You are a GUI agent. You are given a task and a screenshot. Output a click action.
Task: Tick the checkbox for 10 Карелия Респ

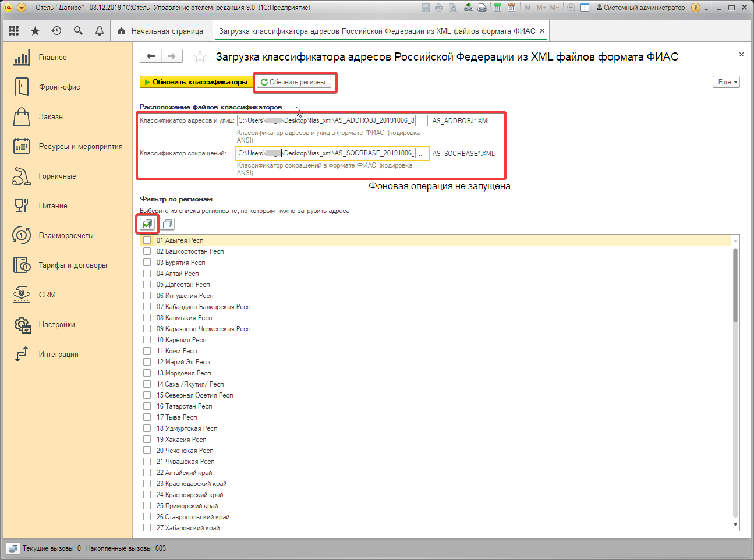click(x=147, y=340)
